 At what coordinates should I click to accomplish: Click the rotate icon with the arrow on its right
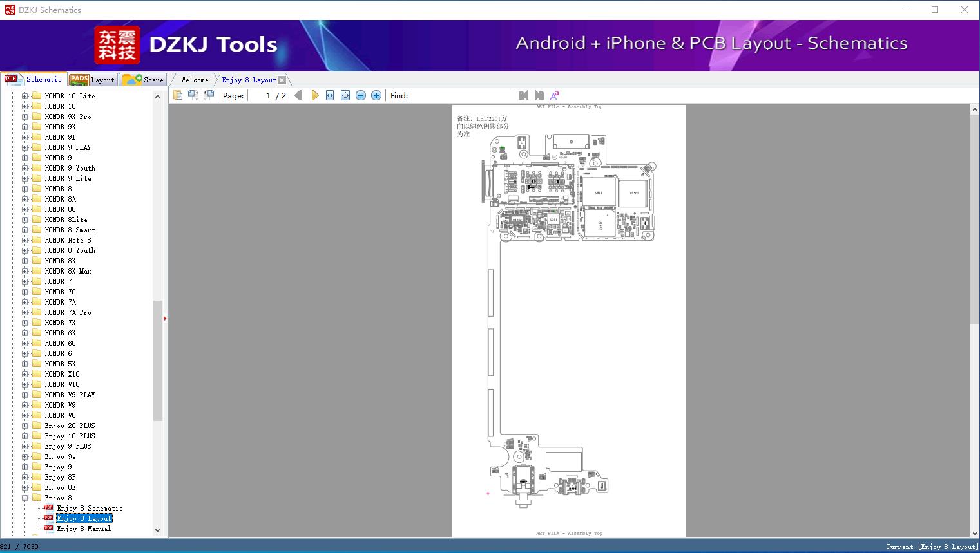click(x=193, y=95)
